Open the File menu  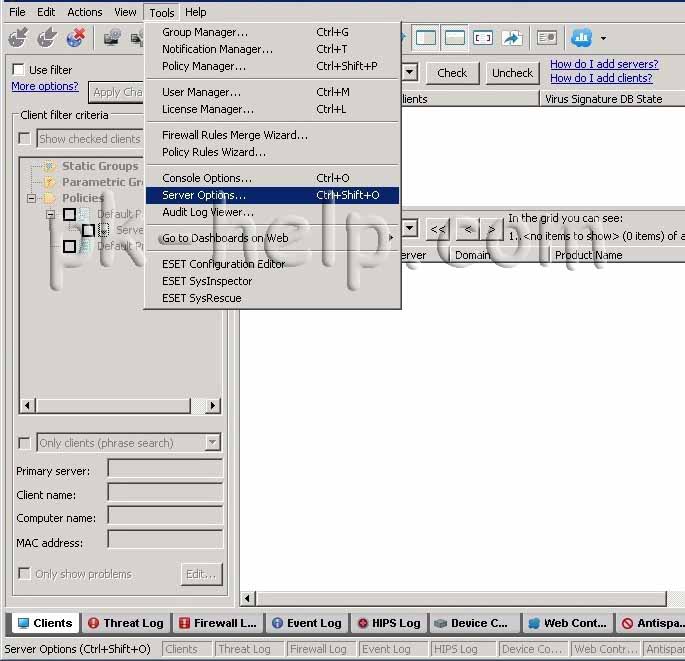pyautogui.click(x=17, y=12)
